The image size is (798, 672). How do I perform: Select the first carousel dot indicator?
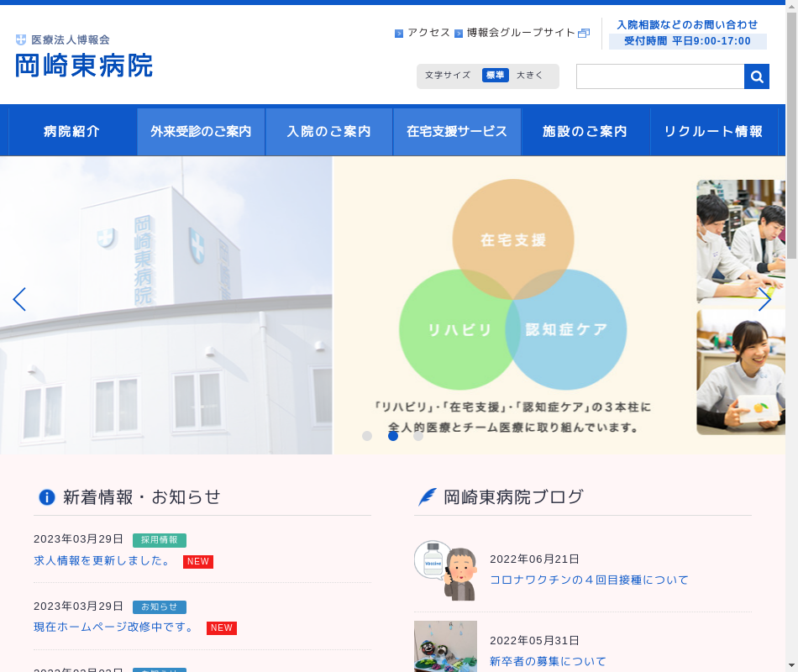coord(367,436)
